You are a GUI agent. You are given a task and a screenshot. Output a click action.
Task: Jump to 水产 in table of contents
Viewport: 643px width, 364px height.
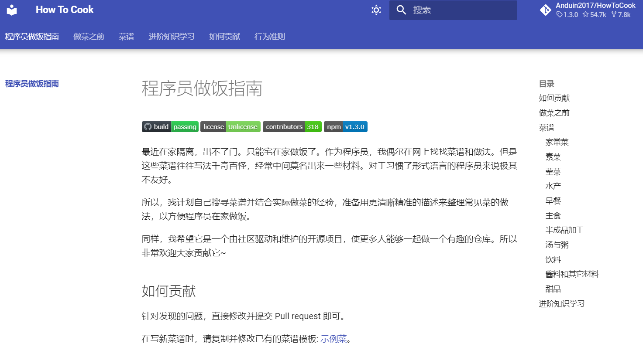coord(553,186)
